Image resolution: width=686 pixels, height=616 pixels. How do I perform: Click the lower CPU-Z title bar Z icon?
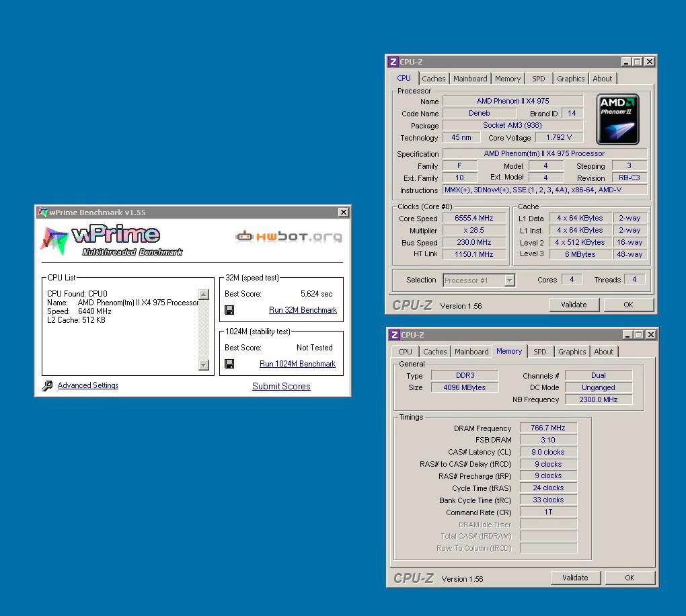395,335
